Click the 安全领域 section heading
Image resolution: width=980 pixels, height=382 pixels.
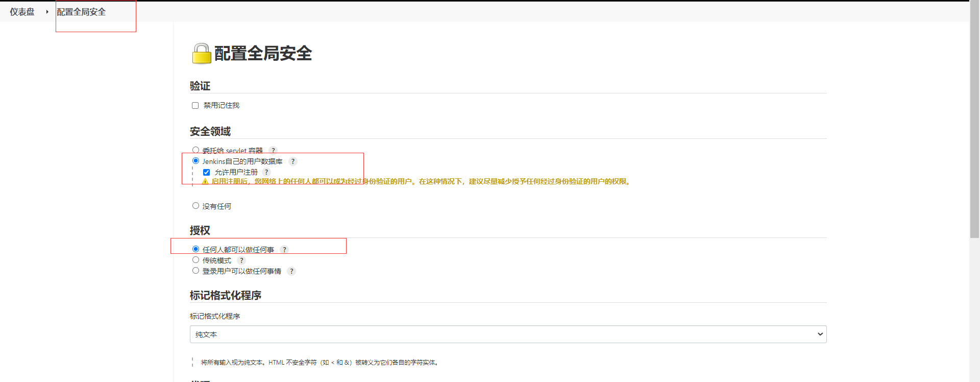click(210, 131)
